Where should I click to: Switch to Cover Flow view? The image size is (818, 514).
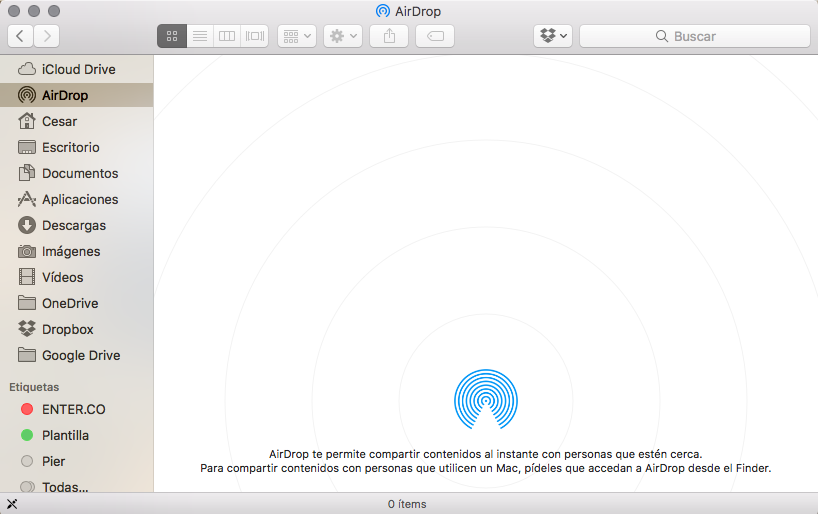(255, 36)
